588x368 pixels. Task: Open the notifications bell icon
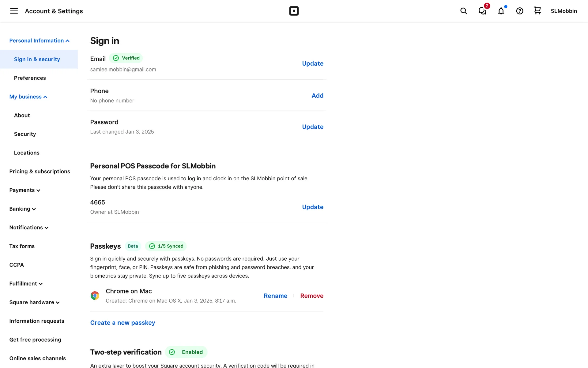(x=501, y=11)
